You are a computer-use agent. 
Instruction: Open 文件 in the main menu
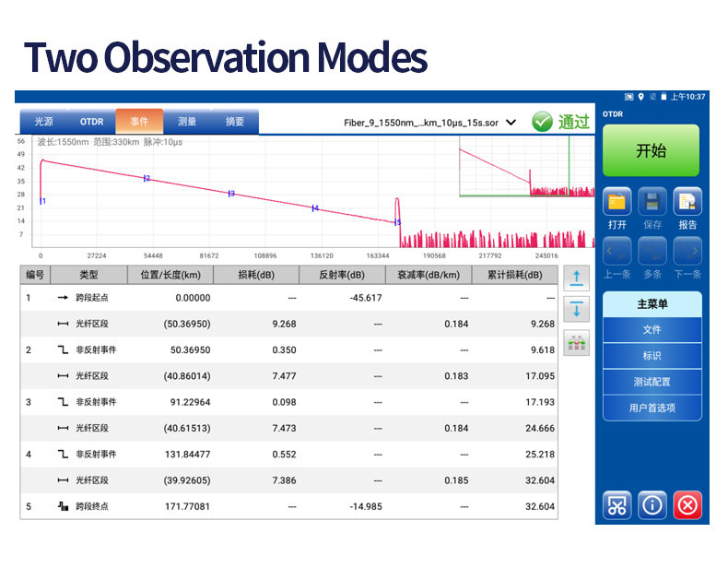(652, 330)
